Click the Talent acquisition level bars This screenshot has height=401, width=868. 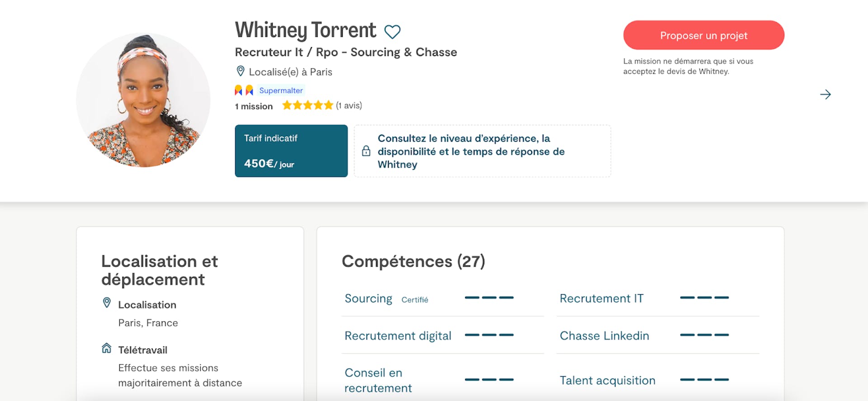point(704,380)
